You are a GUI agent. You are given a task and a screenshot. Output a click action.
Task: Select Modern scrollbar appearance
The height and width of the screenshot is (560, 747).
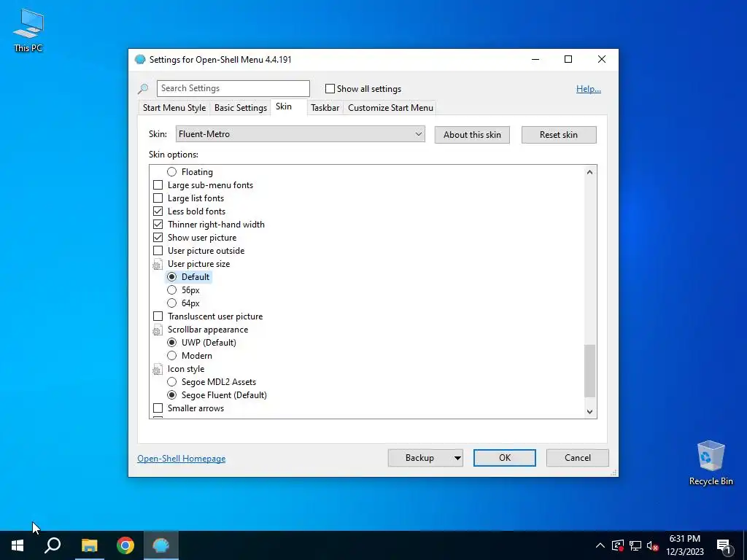[x=171, y=356]
